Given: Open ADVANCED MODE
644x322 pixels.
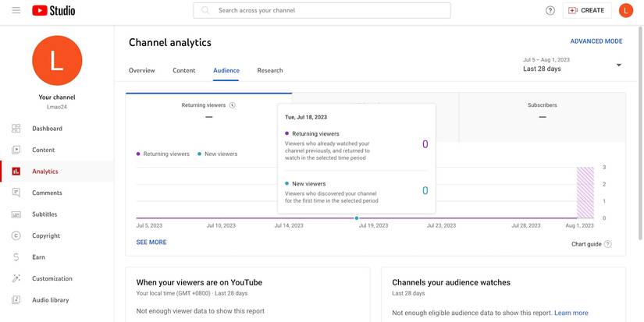Looking at the screenshot, I should pos(596,41).
